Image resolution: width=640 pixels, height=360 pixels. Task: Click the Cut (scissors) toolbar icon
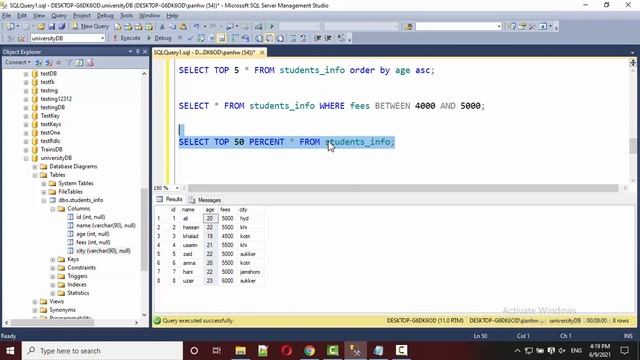pyautogui.click(x=162, y=27)
